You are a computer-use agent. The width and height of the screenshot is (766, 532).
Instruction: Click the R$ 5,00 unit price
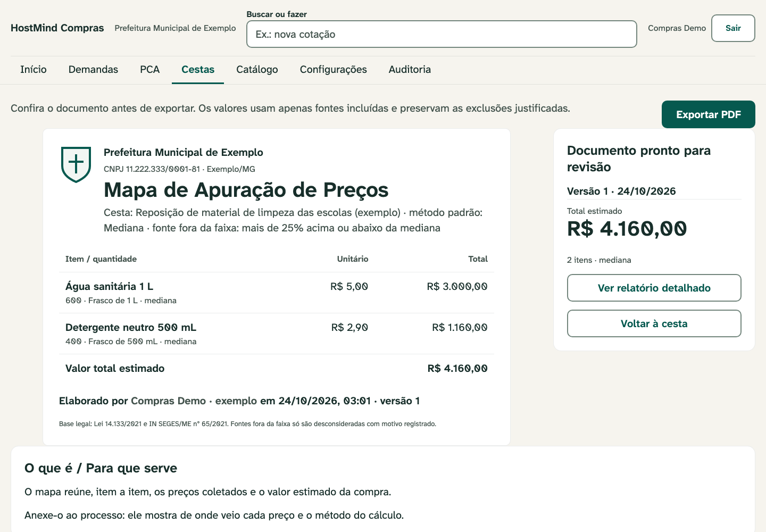click(349, 286)
